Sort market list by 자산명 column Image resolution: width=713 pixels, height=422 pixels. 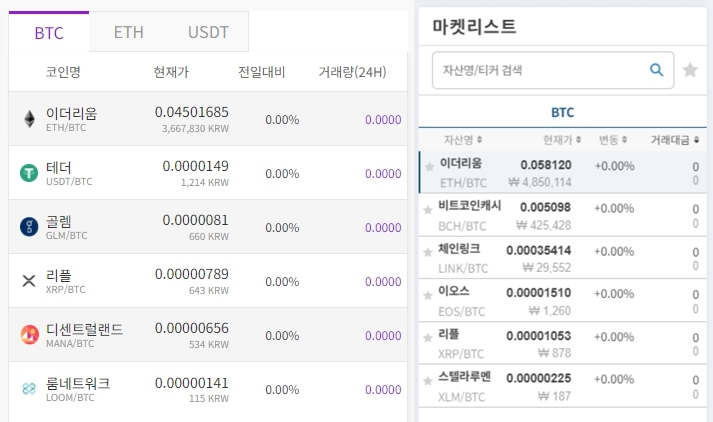click(x=463, y=140)
